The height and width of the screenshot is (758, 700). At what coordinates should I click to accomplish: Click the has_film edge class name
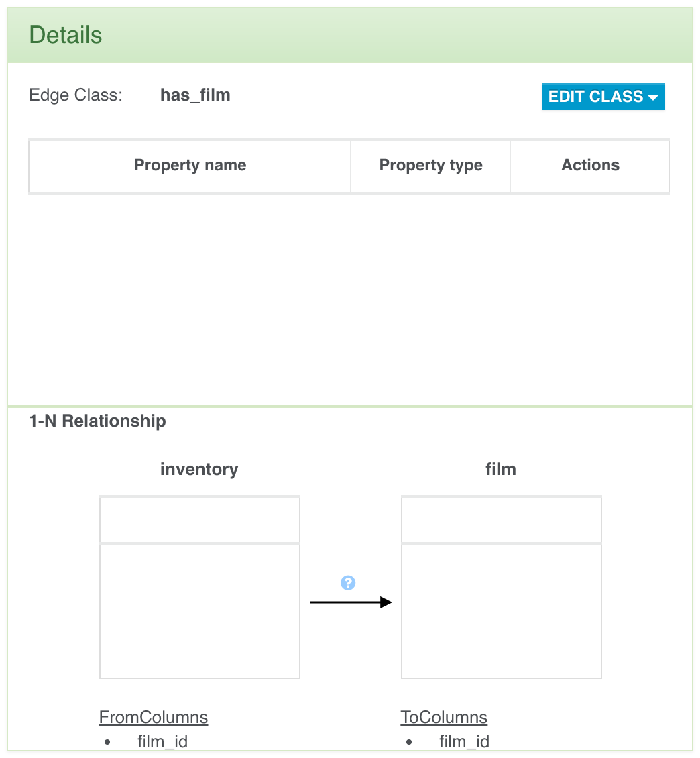point(195,95)
